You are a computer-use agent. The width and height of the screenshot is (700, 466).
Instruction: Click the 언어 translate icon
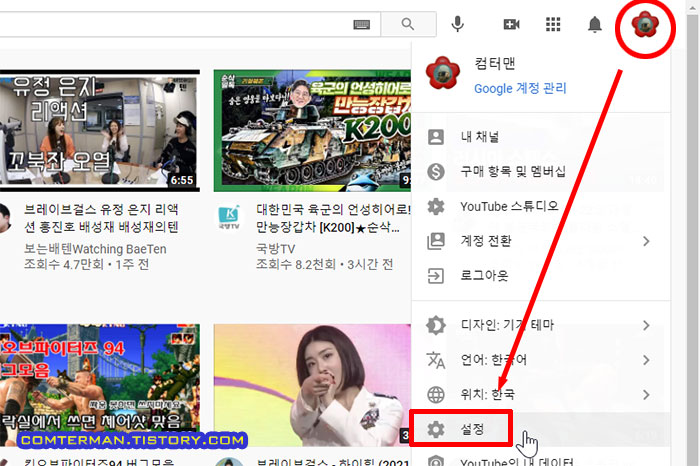pos(436,360)
